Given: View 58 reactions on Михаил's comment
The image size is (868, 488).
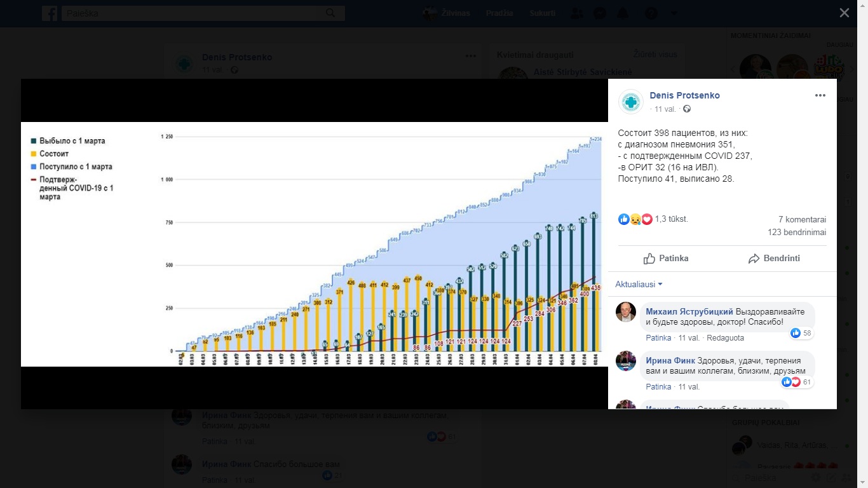Looking at the screenshot, I should (x=802, y=333).
